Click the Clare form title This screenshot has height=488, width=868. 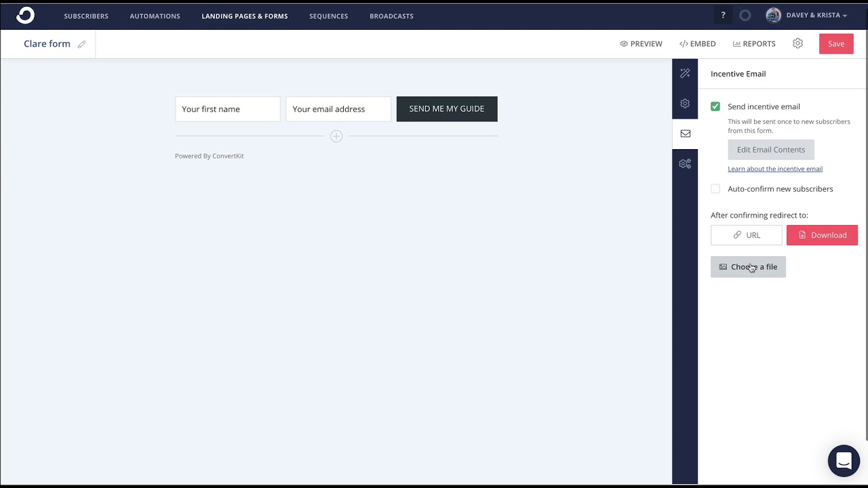point(47,43)
